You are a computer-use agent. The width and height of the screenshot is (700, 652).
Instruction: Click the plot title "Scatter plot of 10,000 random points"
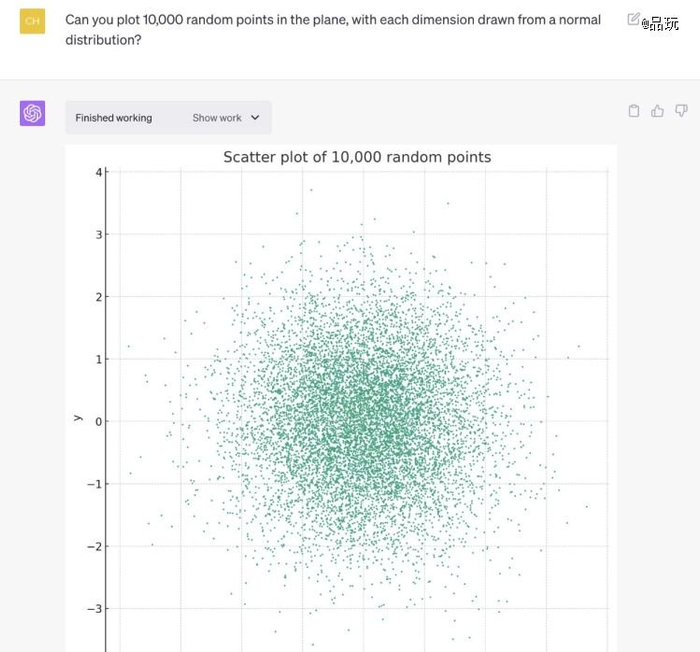[357, 157]
